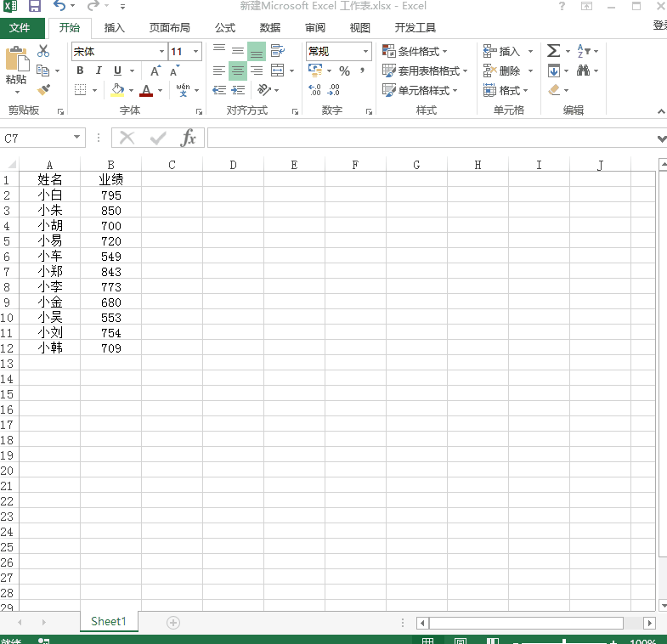Open the Sort and Filter A-Z icon
This screenshot has height=644, width=667.
(583, 51)
